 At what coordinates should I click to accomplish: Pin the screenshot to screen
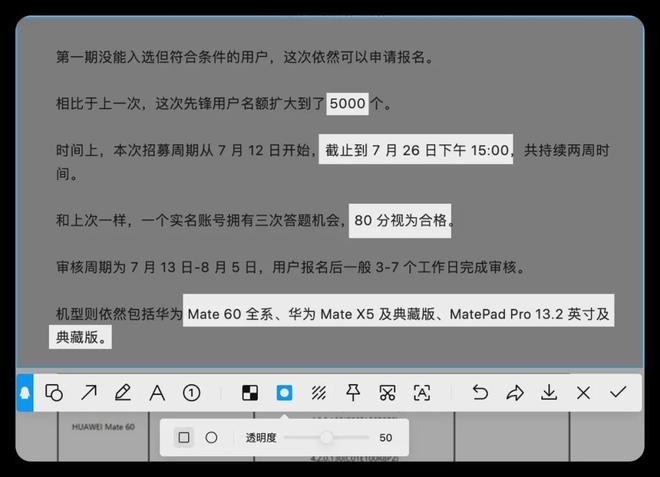pos(353,393)
